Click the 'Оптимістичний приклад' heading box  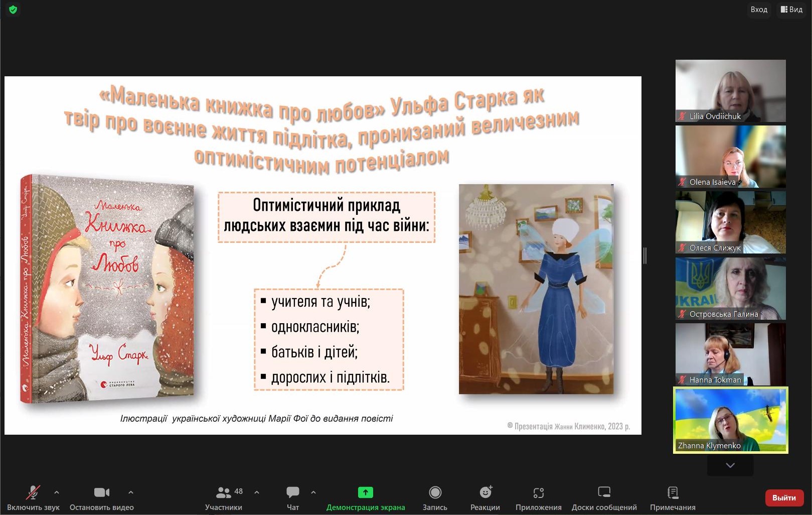tap(327, 217)
